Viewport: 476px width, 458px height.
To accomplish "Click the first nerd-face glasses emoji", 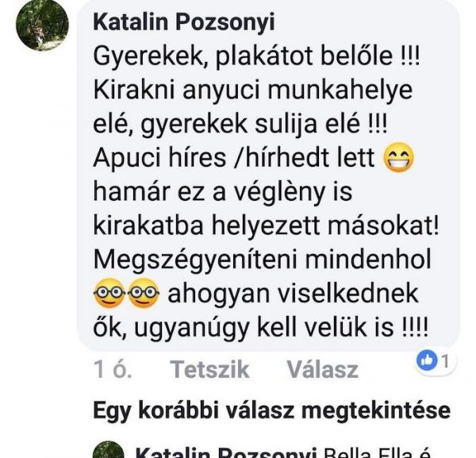I will coord(109,293).
